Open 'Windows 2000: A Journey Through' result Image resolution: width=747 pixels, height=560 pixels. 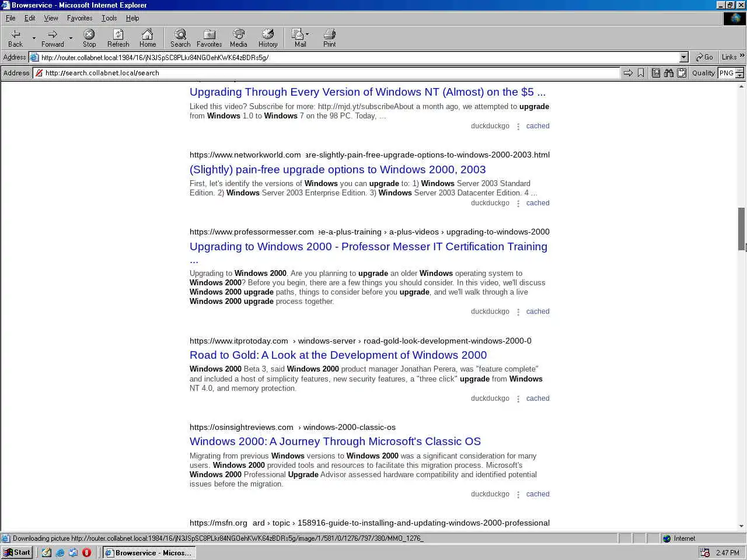click(335, 442)
